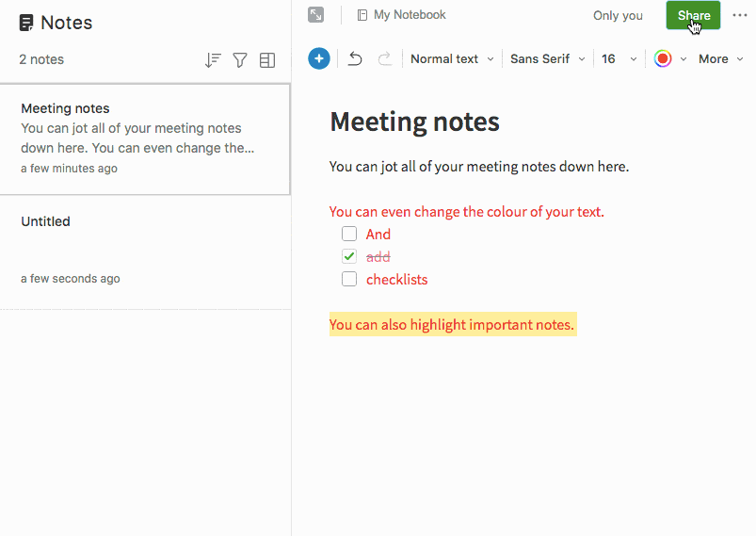Image resolution: width=756 pixels, height=536 pixels.
Task: Click the Meeting notes title in editor
Action: pos(414,122)
